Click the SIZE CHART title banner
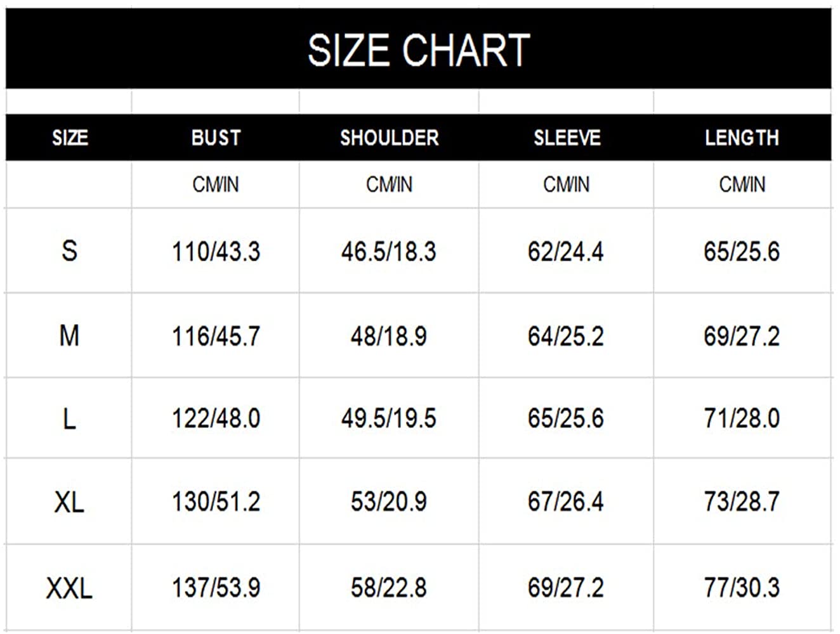This screenshot has width=840, height=634. (419, 49)
